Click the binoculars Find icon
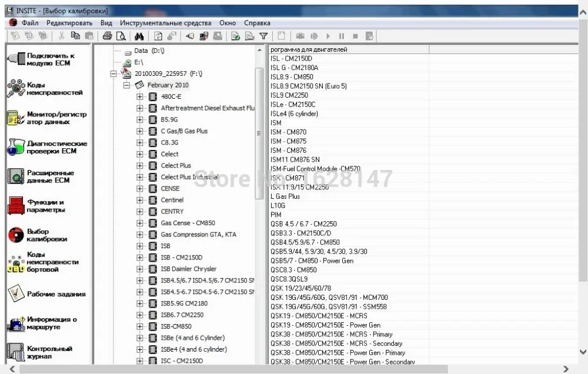Image resolution: width=588 pixels, height=374 pixels. tap(139, 36)
